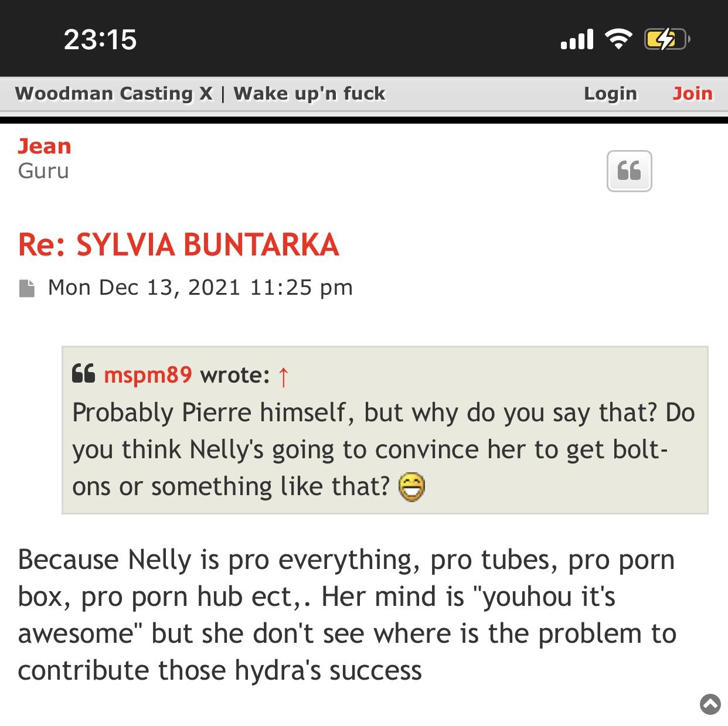
Task: Open the Login page
Action: [x=610, y=94]
